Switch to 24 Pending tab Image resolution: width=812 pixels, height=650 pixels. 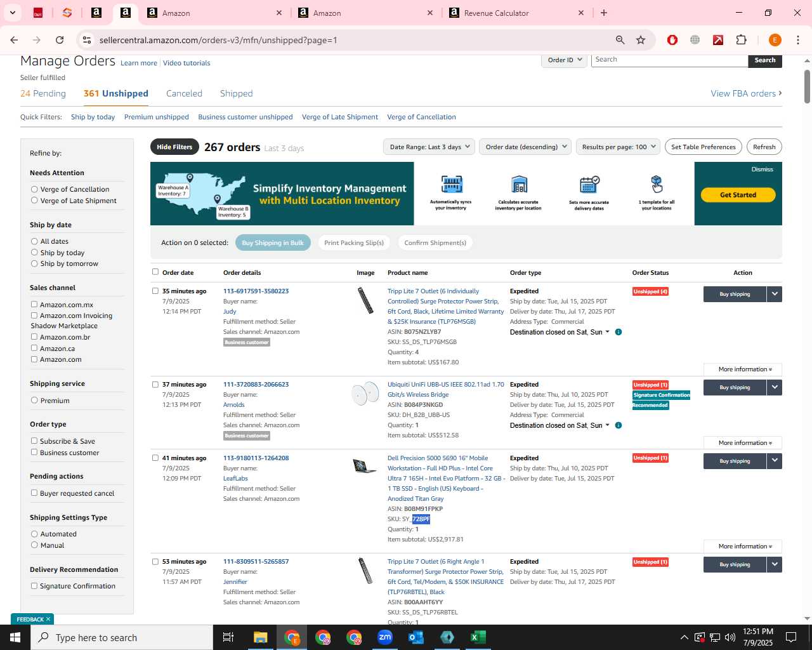coord(43,93)
